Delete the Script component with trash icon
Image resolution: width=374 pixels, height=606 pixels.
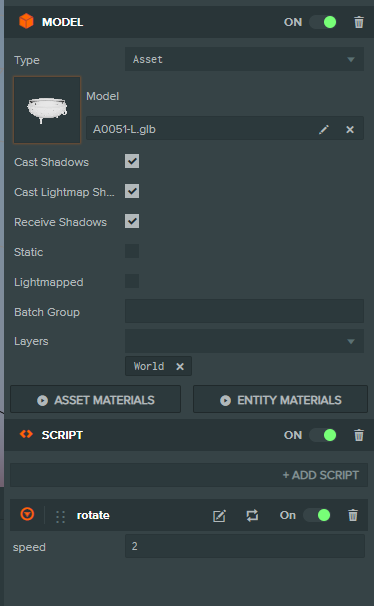point(359,435)
